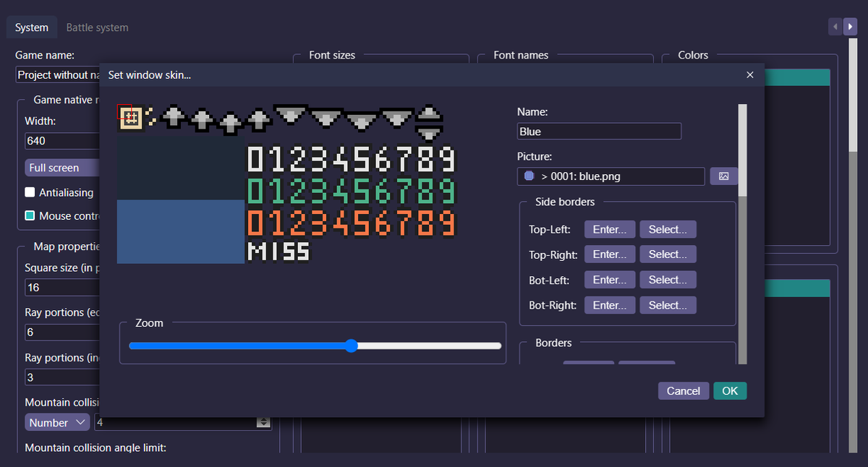Click Enter for Top-Left border
Image resolution: width=868 pixels, height=467 pixels.
(610, 229)
